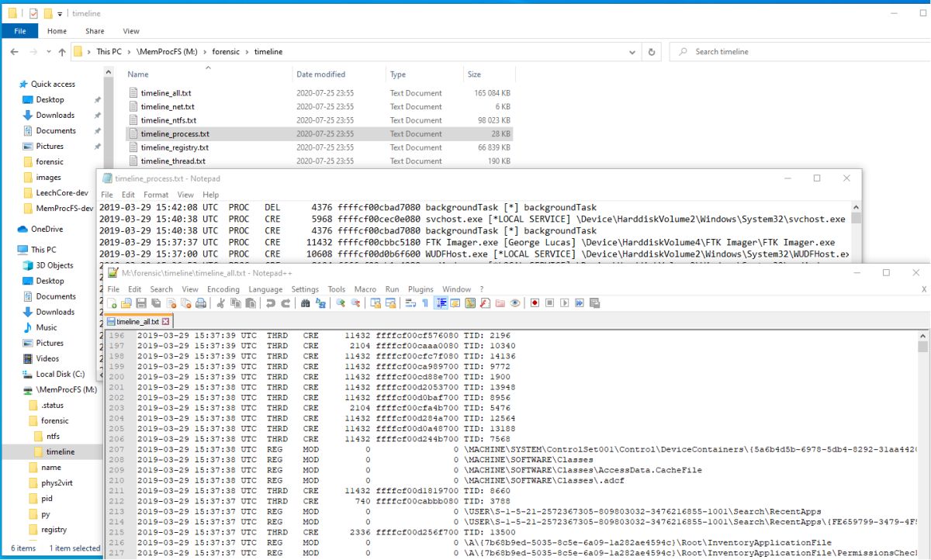Open the Function List panel icon
Image resolution: width=931 pixels, height=560 pixels.
(485, 302)
